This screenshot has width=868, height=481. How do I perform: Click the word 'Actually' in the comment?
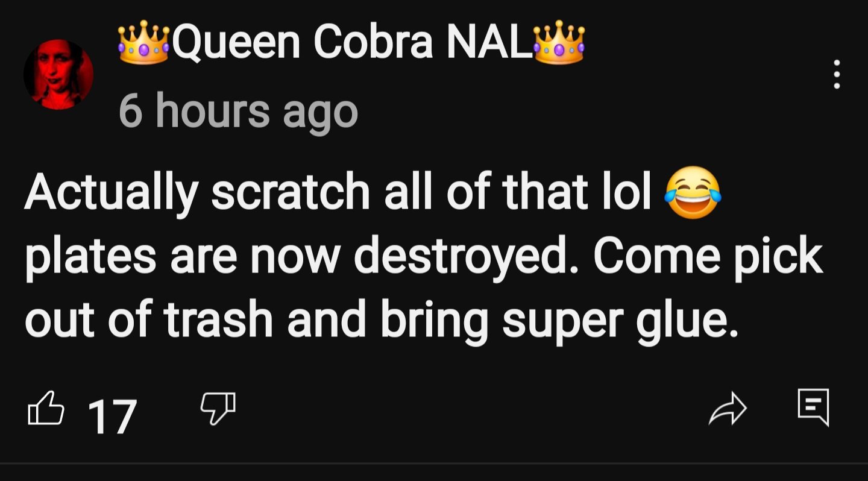click(112, 193)
